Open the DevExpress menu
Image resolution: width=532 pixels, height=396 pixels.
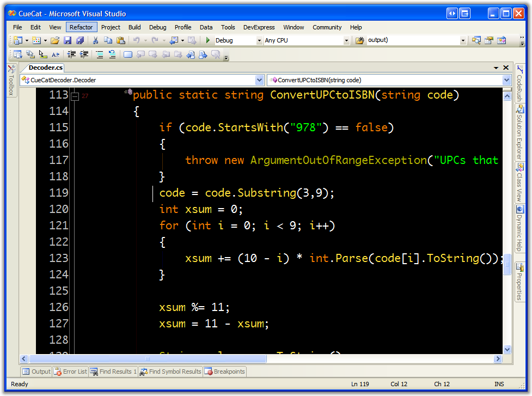[259, 27]
